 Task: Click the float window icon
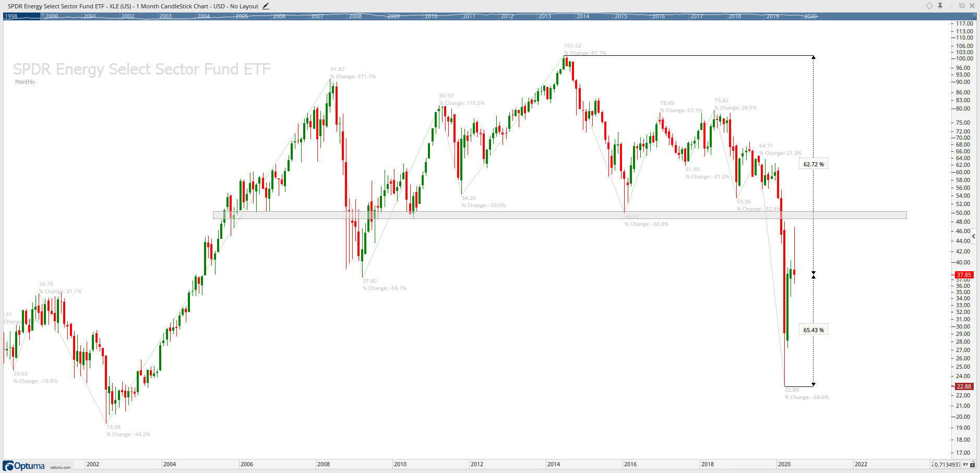coord(962,6)
